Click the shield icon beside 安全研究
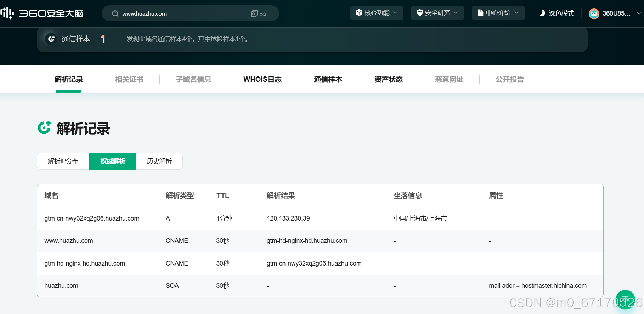 tap(420, 13)
